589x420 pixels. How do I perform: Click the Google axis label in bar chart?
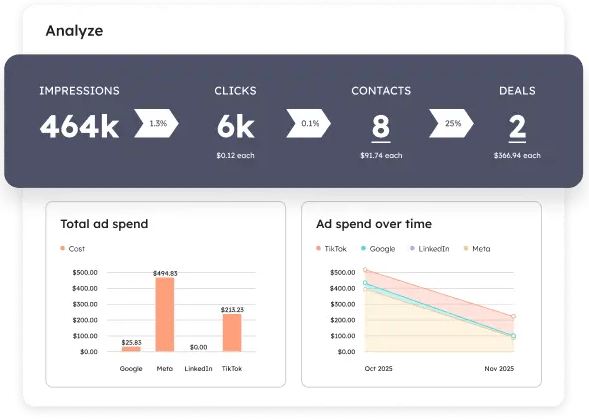click(131, 369)
